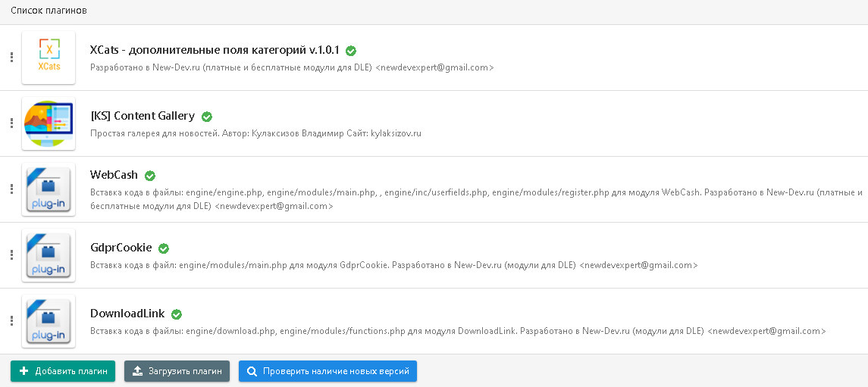Click the WebCash plug-in icon
Image resolution: width=868 pixels, height=387 pixels.
(49, 189)
